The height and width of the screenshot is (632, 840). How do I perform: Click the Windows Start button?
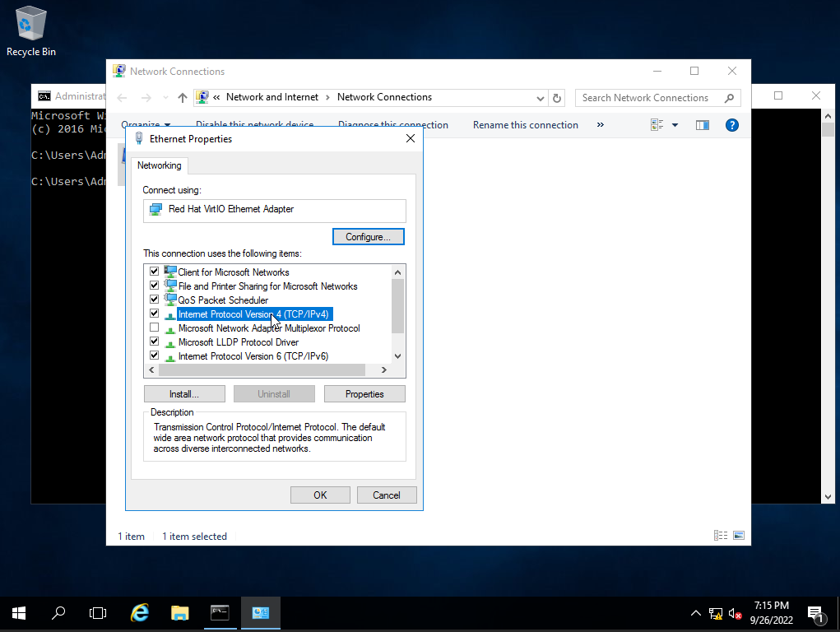click(19, 613)
